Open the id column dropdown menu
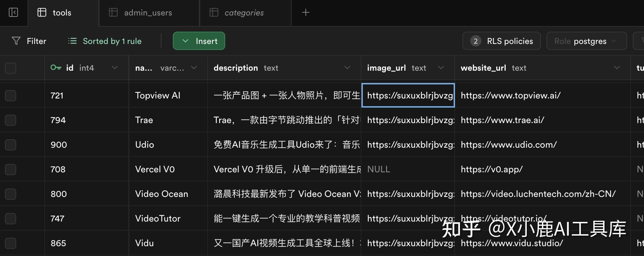 pos(115,68)
